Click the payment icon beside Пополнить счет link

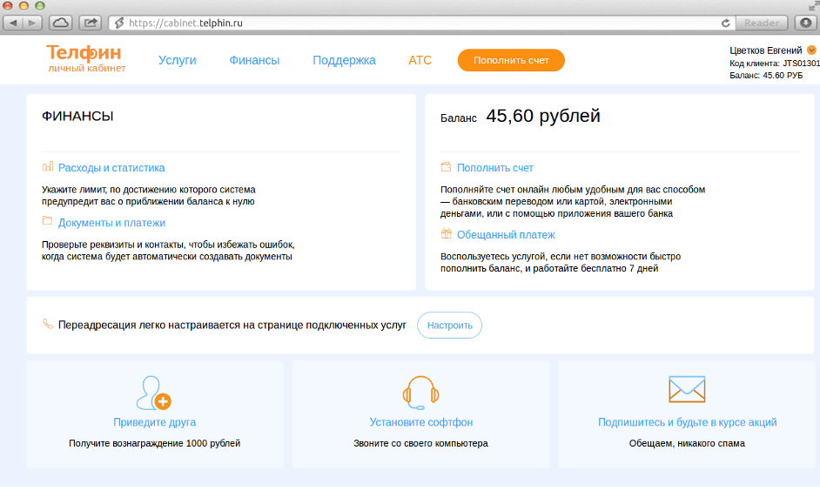click(447, 167)
